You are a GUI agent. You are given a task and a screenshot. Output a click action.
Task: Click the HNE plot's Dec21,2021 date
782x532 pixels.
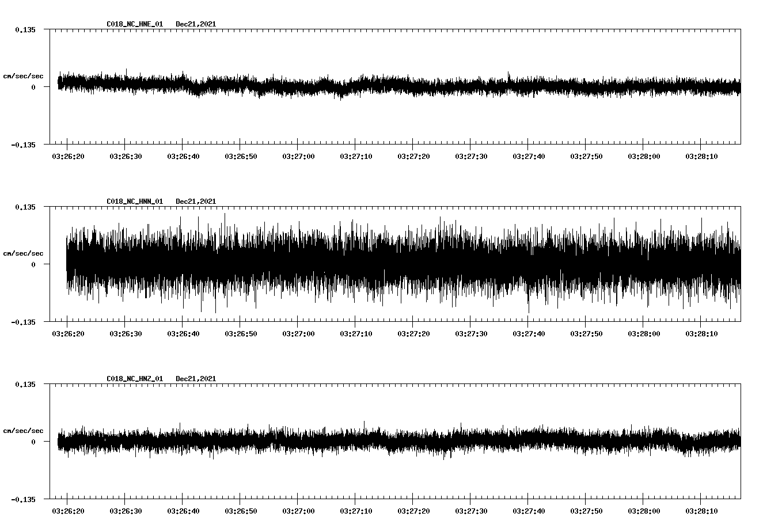(196, 24)
